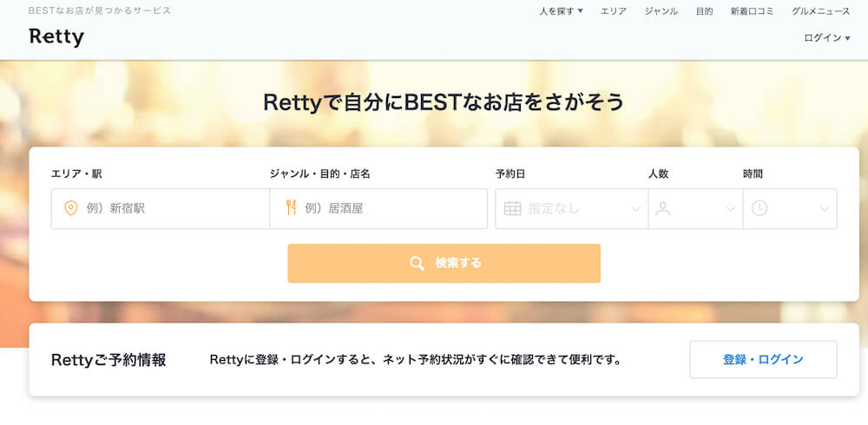Viewport: 868px width, 425px height.
Task: Click the calendar icon for reservation date
Action: tap(513, 209)
